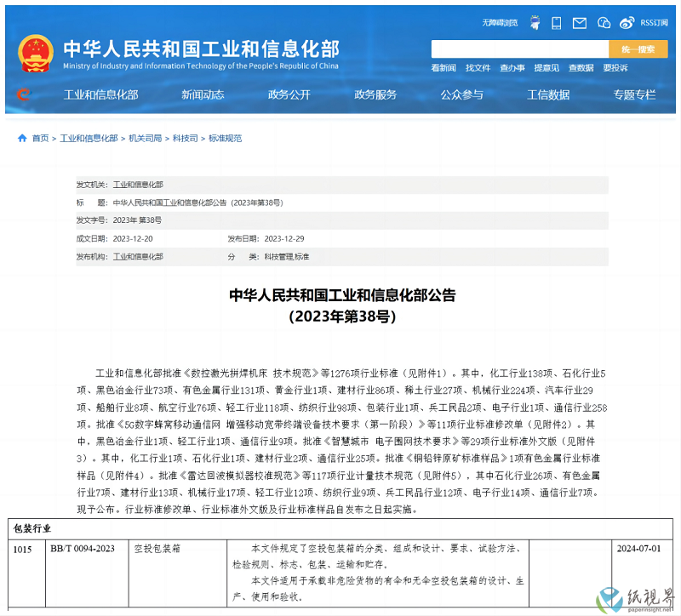Open the RSS订阅 link
Image resolution: width=681 pixels, height=616 pixels.
tap(654, 23)
